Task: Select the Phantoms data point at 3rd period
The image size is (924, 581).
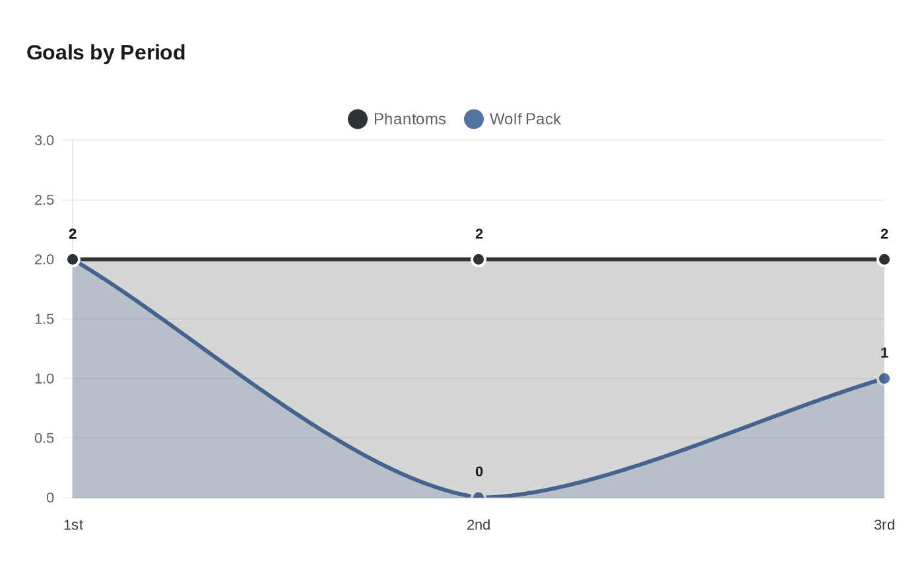Action: click(x=884, y=259)
